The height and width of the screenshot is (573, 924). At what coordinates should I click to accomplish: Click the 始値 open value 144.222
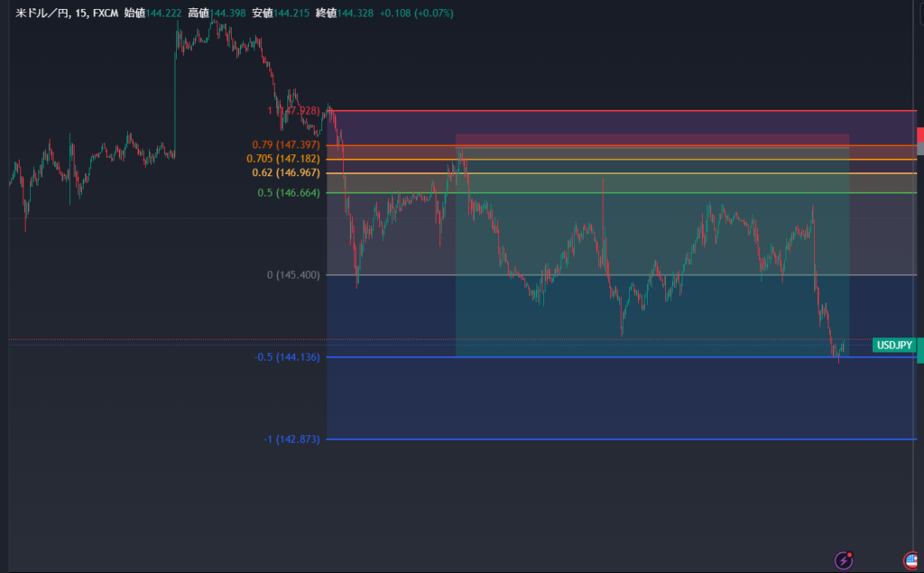[x=167, y=14]
